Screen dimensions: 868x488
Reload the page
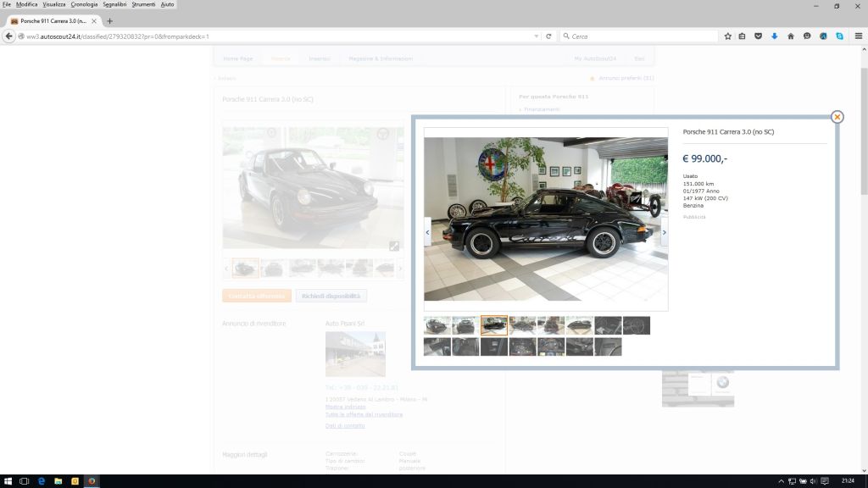(x=548, y=36)
